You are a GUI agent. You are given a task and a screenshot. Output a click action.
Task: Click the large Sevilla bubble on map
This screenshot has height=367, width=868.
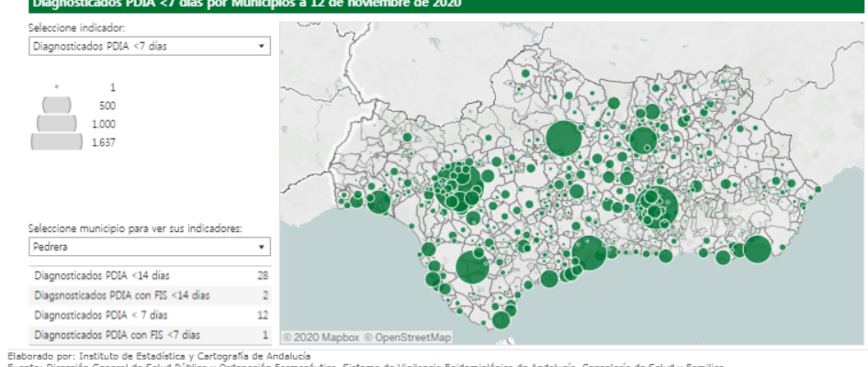tap(458, 184)
